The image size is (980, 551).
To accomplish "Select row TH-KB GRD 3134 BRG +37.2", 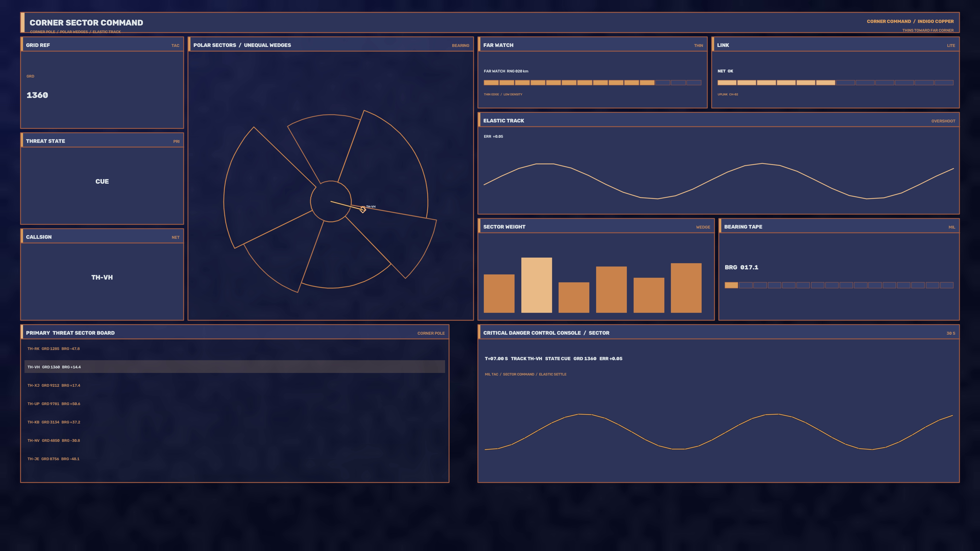I will 235,422.
